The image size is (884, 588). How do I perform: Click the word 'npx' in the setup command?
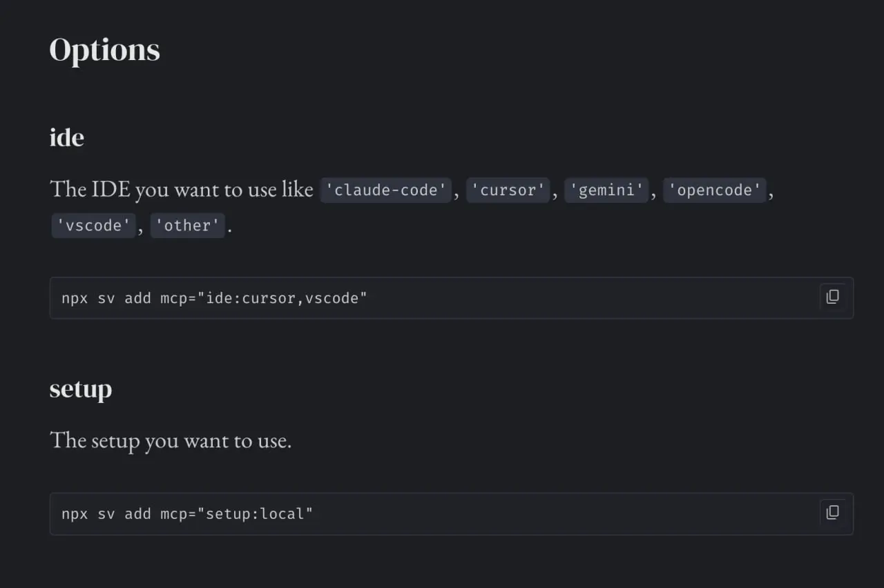pos(75,513)
